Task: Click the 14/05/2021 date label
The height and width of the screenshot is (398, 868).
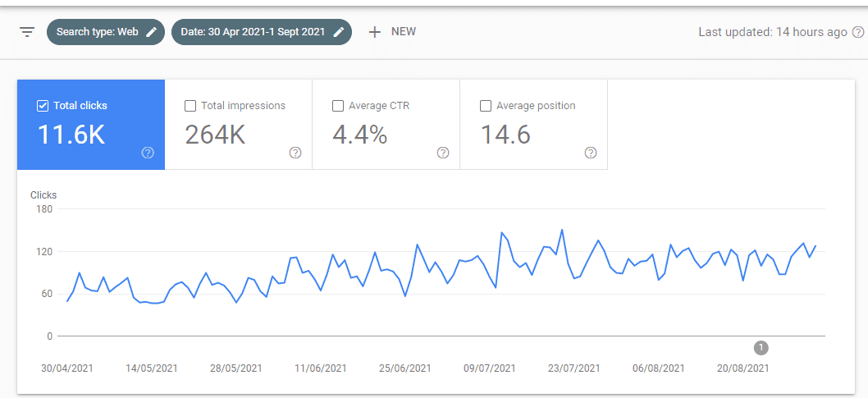Action: [x=152, y=368]
